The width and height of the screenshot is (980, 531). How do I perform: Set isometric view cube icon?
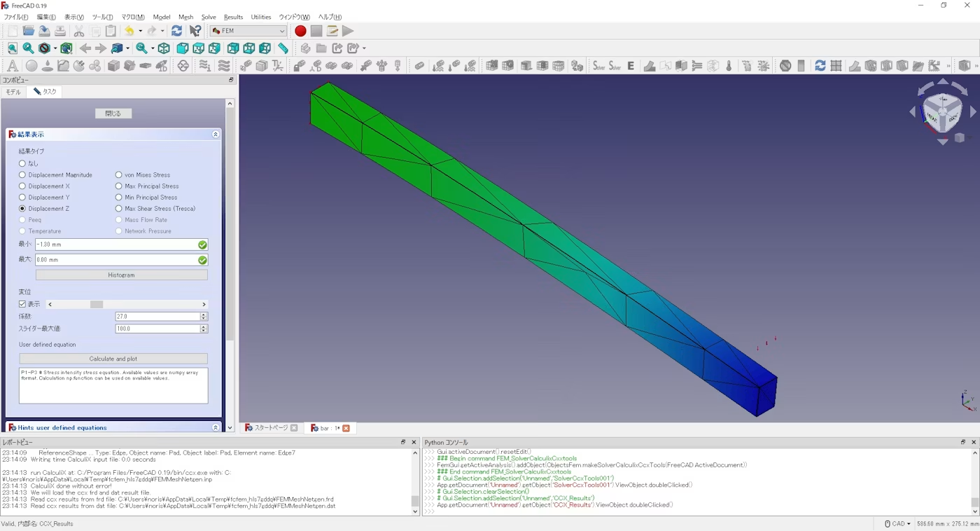tap(164, 48)
